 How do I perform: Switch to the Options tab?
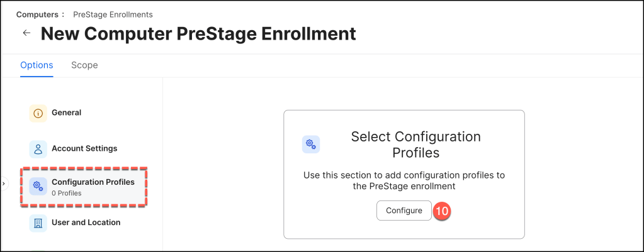pos(37,65)
